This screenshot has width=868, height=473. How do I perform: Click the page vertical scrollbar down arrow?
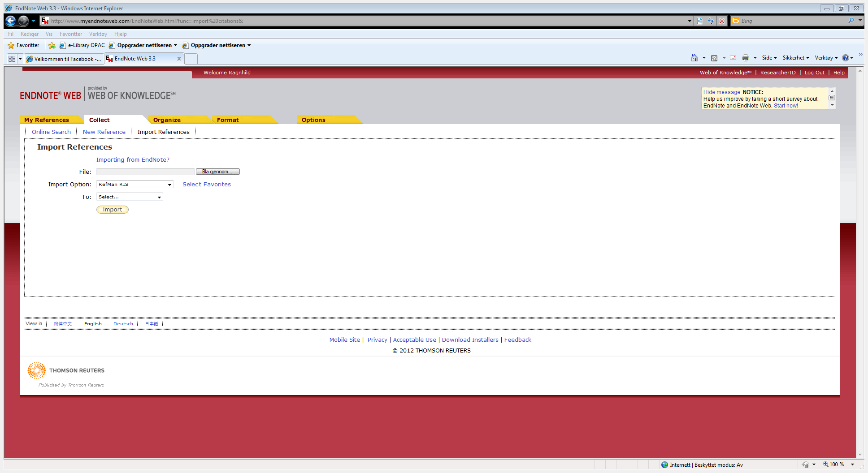click(860, 454)
